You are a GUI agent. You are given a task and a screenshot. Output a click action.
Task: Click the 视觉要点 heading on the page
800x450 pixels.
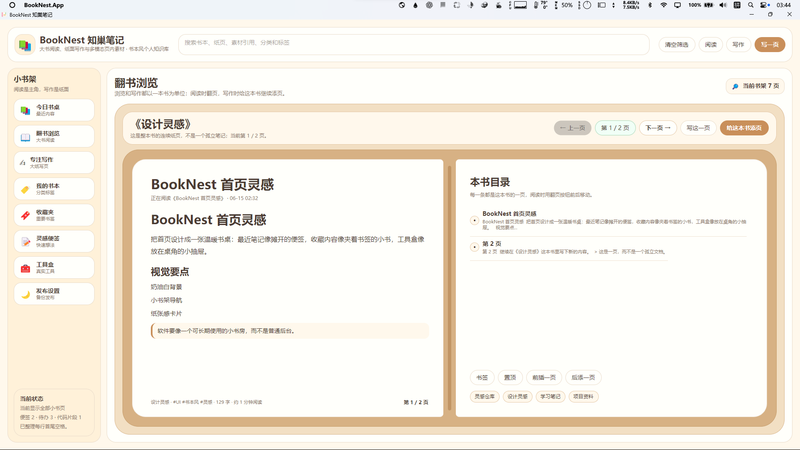click(x=170, y=272)
